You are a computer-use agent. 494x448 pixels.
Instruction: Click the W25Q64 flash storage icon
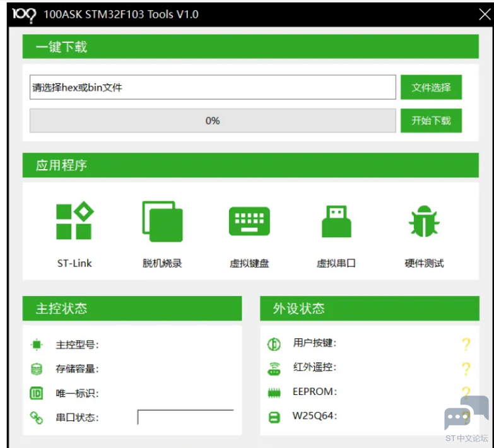tap(274, 417)
